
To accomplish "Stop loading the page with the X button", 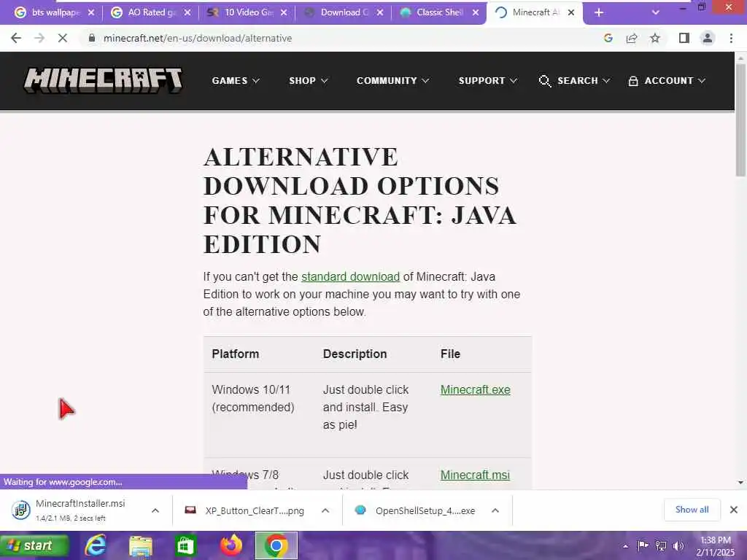I will [x=63, y=38].
